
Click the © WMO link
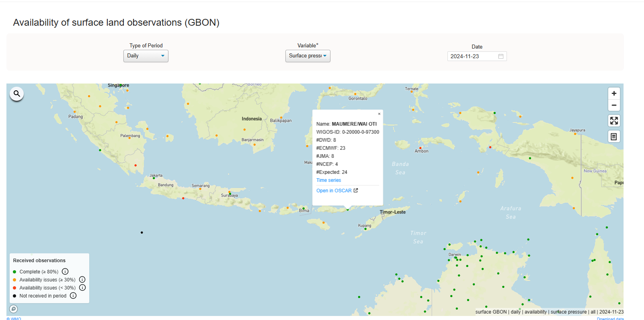point(14,318)
